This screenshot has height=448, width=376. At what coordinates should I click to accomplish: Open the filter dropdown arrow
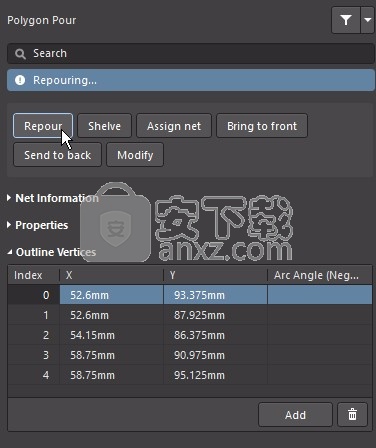pyautogui.click(x=367, y=20)
